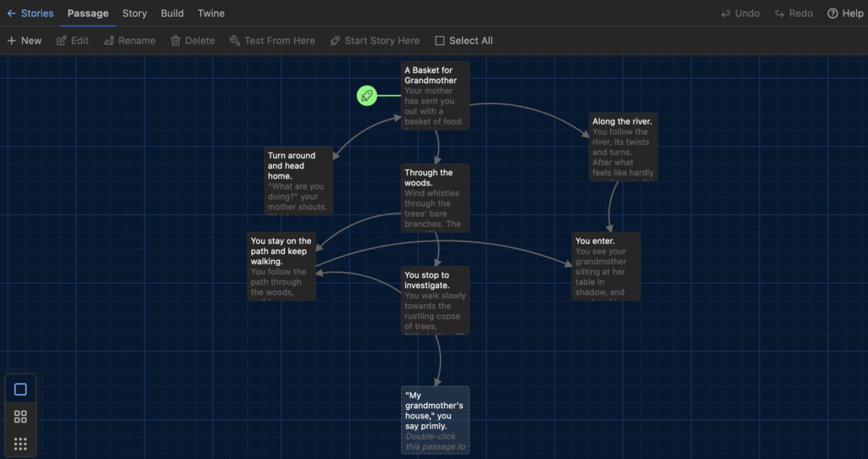Viewport: 868px width, 459px height.
Task: Click Start Story Here
Action: tap(375, 41)
